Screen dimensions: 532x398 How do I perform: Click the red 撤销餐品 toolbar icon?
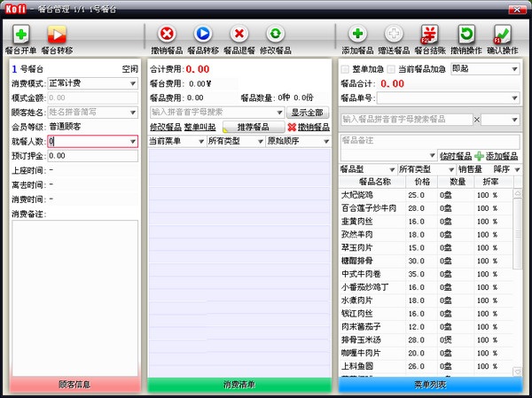[x=166, y=35]
